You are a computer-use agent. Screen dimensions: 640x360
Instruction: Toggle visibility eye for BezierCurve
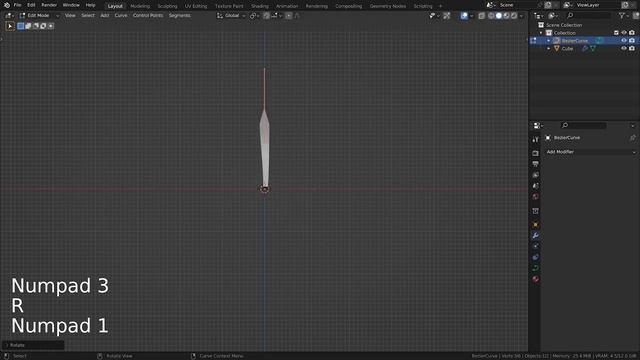click(x=624, y=40)
